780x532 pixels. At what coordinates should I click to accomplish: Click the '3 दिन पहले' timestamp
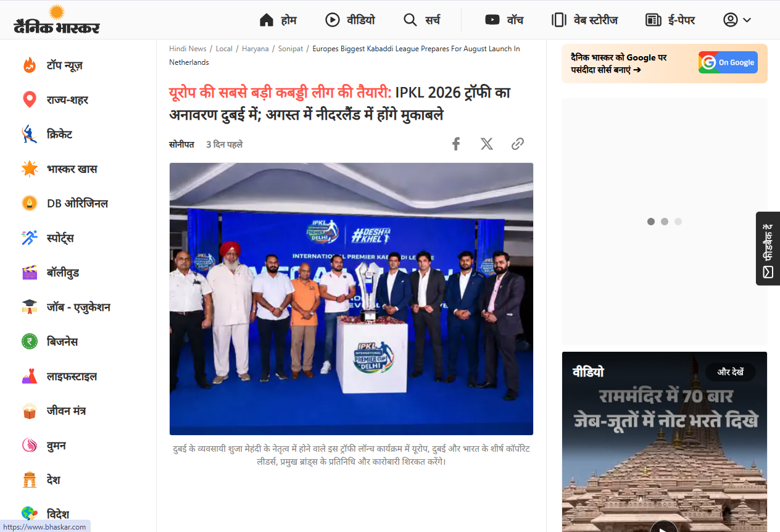224,144
